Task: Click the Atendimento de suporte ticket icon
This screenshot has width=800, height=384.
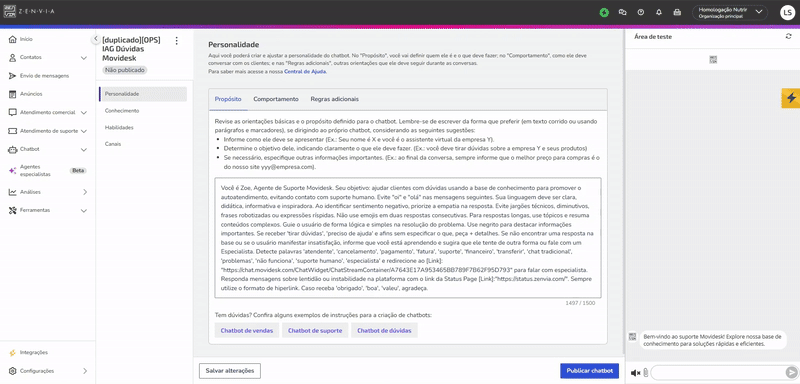Action: click(x=12, y=131)
